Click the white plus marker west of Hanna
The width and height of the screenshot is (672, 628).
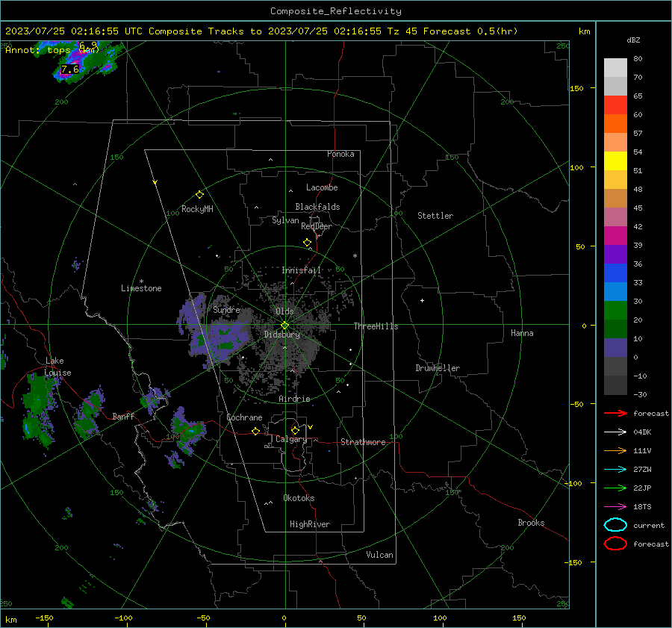click(x=422, y=300)
